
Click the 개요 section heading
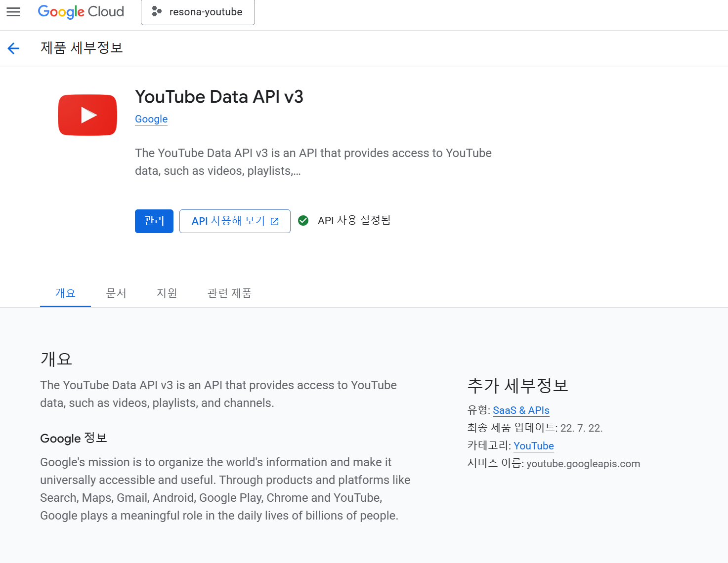click(x=56, y=359)
